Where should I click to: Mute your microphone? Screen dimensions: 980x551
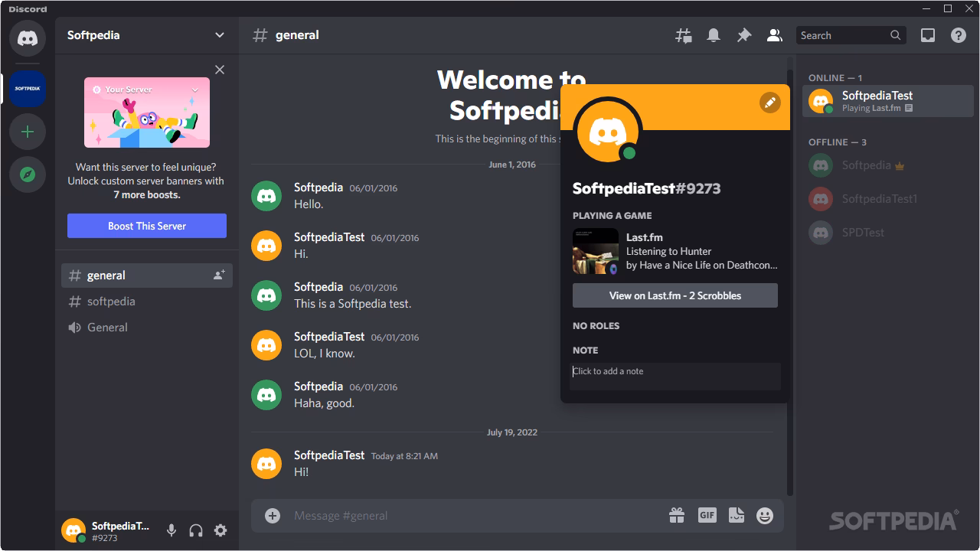pos(171,530)
